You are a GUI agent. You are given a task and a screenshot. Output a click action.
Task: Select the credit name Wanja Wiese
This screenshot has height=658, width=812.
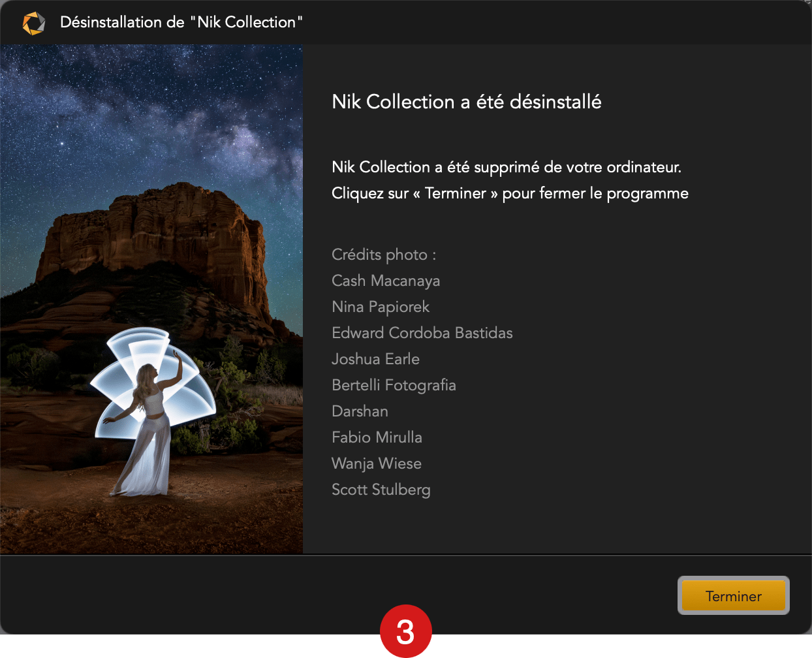(x=377, y=463)
